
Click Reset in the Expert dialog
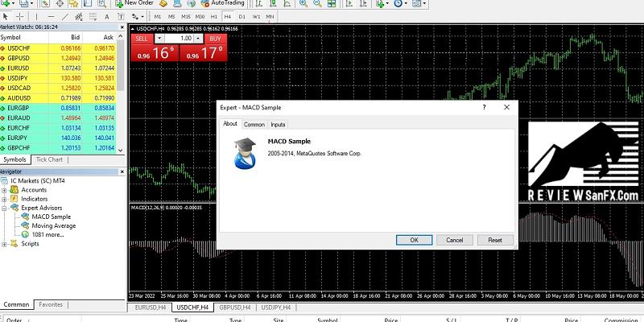[495, 240]
